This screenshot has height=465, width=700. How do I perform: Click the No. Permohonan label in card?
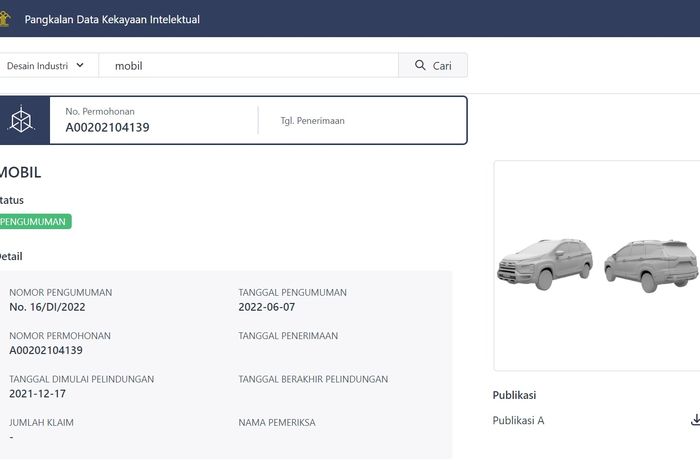tap(100, 112)
